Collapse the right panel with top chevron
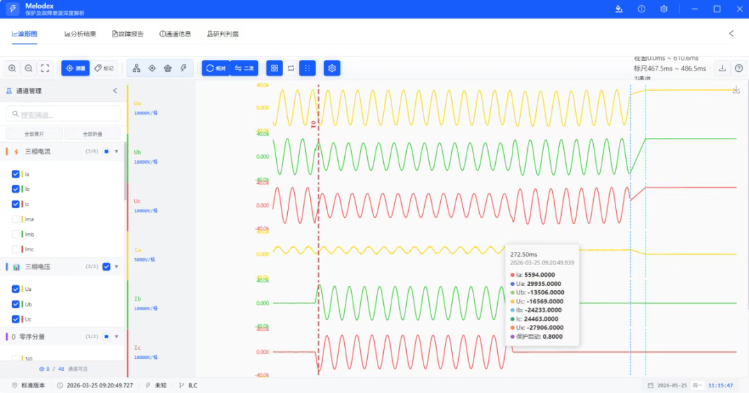This screenshot has height=393, width=749. [731, 33]
